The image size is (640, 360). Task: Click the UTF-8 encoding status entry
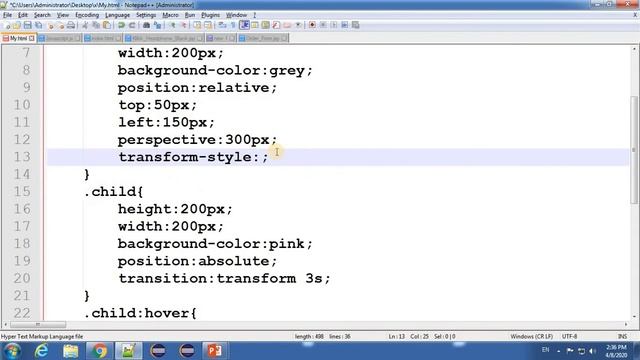tap(569, 336)
